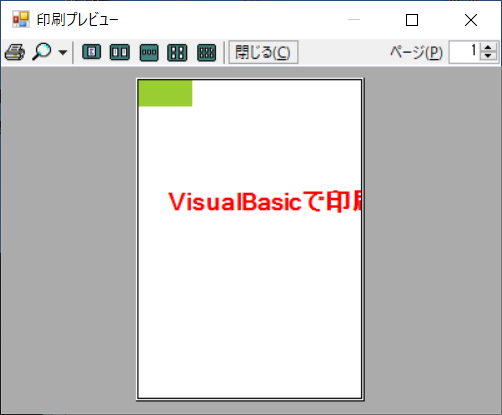The width and height of the screenshot is (502, 415).
Task: Click the 印刷プレビュー title bar text
Action: (x=77, y=20)
